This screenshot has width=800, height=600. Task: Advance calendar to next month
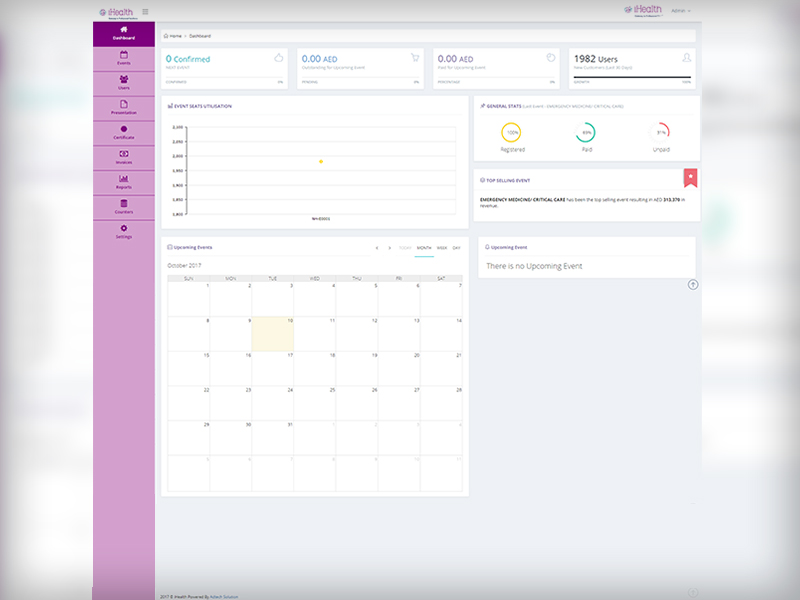(x=389, y=247)
